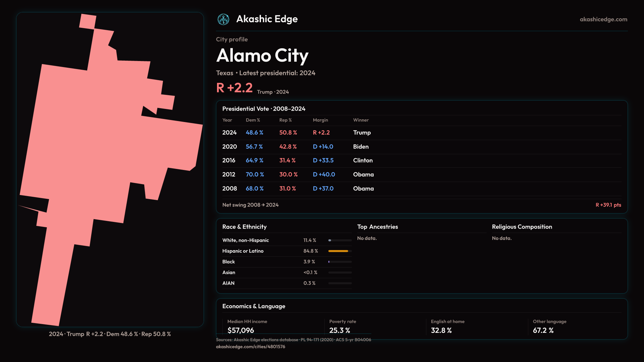The image size is (644, 362).
Task: Click the 2008 D +37.0 margin
Action: 323,189
